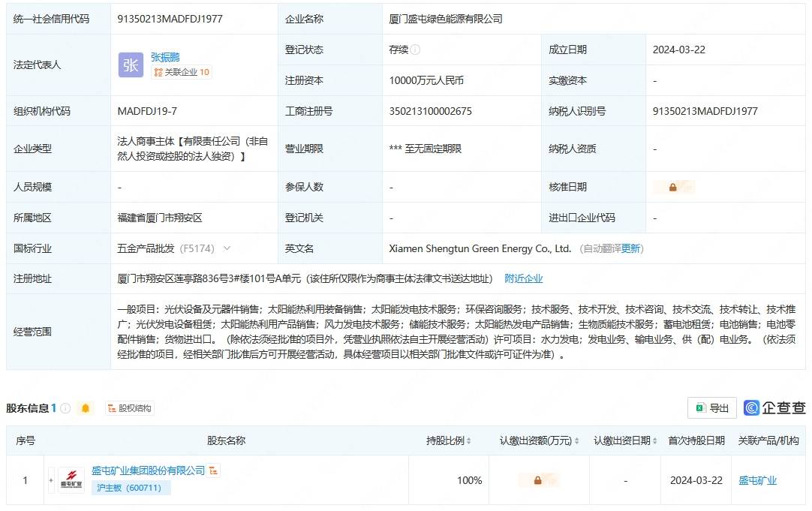Expand shareholder row 1 with plus toggle
The width and height of the screenshot is (812, 511).
[x=51, y=480]
